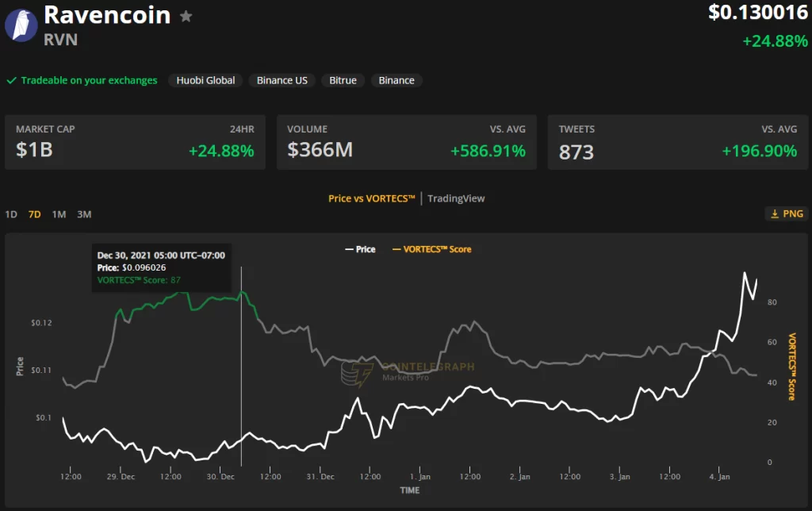Select the Bitrue exchange tag
The height and width of the screenshot is (511, 812).
[x=343, y=80]
